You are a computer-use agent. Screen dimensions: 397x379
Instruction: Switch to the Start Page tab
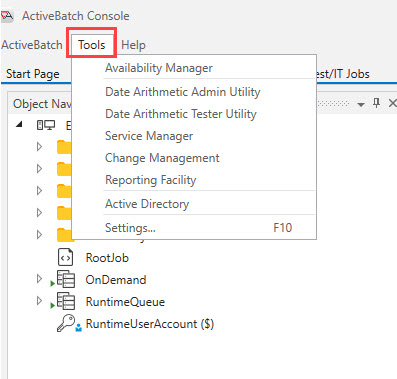pos(33,74)
